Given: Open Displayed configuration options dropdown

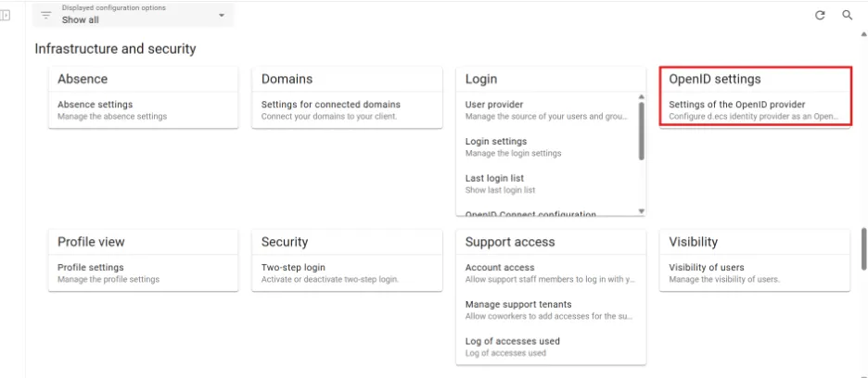Looking at the screenshot, I should pos(133,15).
